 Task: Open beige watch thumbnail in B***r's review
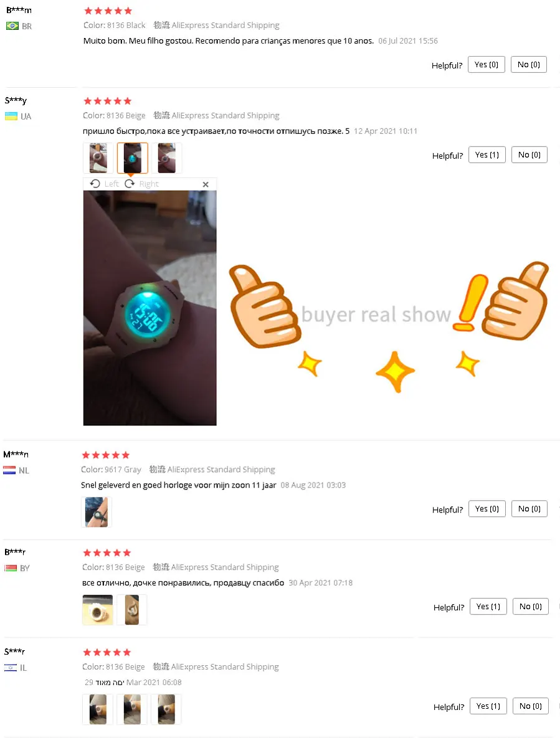(x=98, y=610)
